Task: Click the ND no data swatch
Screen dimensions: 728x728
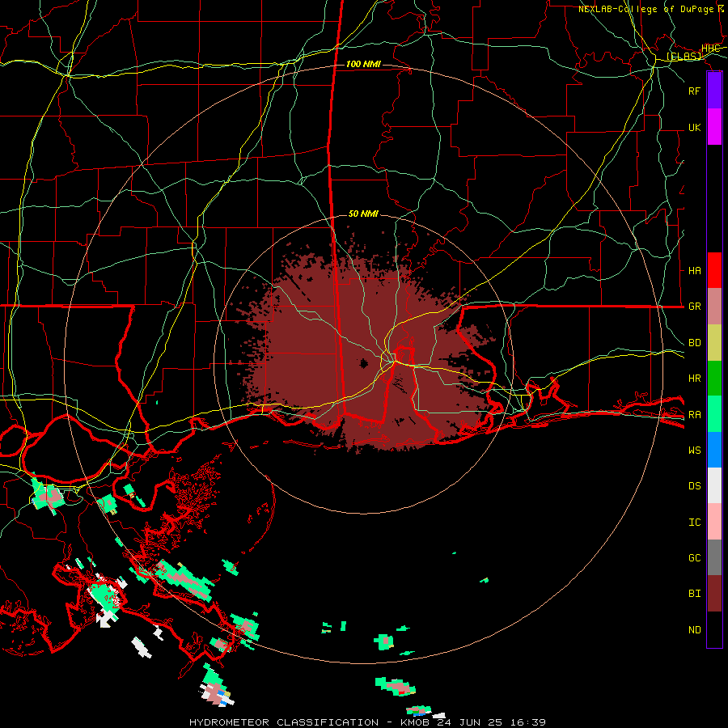Action: click(714, 629)
